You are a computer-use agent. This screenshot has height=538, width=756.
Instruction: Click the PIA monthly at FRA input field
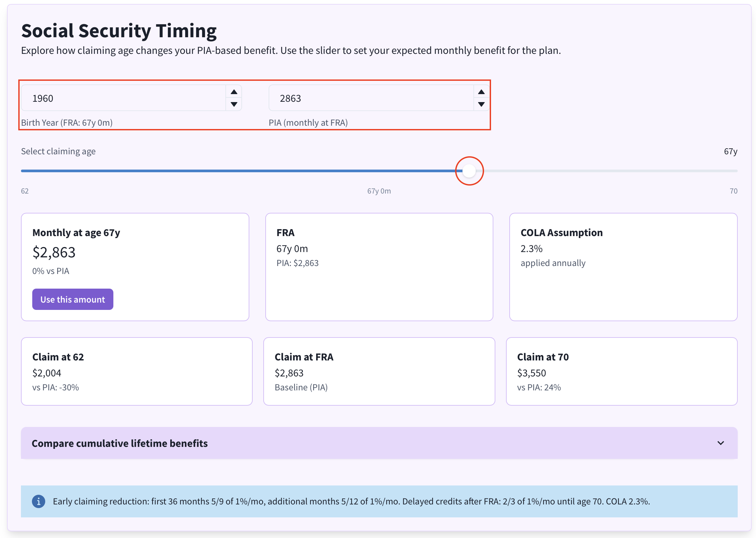tap(369, 98)
